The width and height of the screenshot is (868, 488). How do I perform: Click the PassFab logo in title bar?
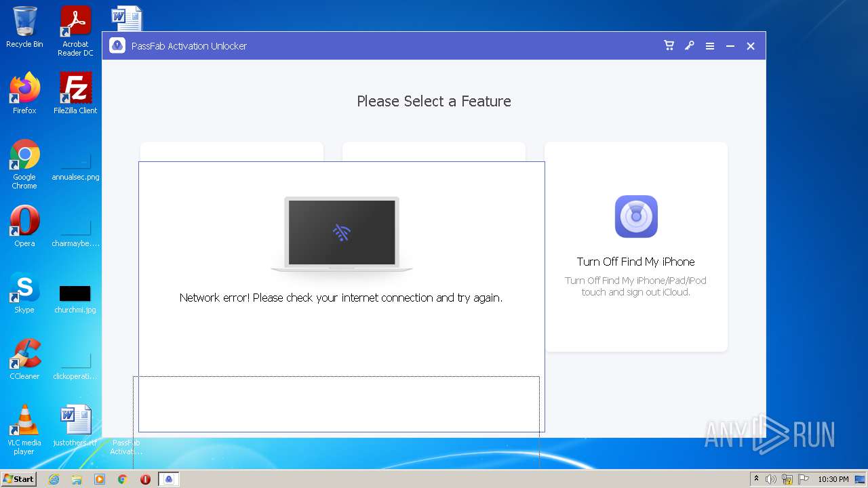click(117, 45)
